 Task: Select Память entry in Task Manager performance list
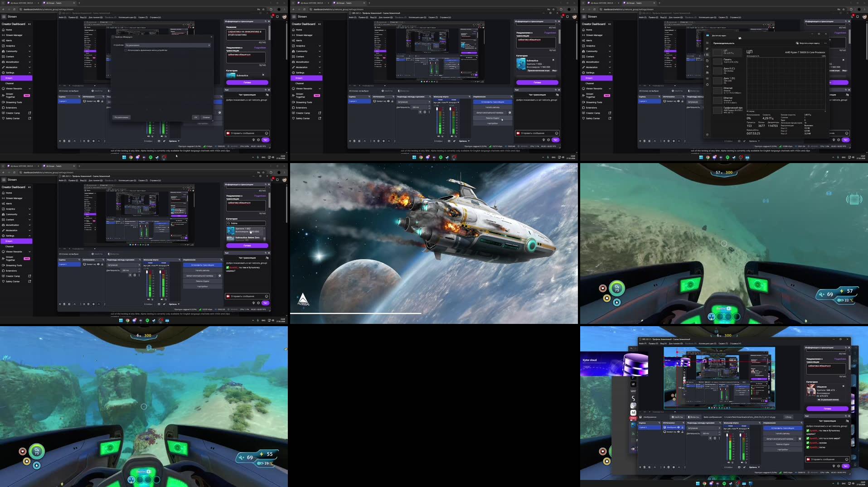tap(727, 62)
